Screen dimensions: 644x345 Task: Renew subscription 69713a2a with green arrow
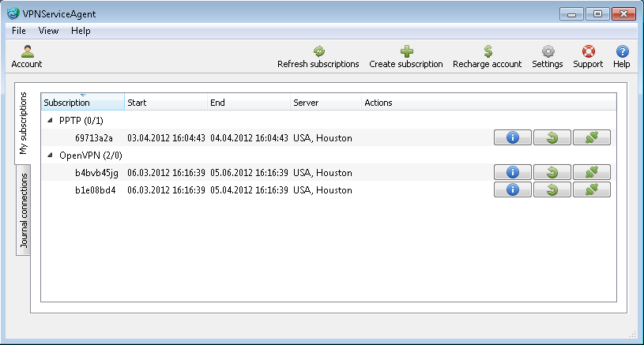[552, 137]
